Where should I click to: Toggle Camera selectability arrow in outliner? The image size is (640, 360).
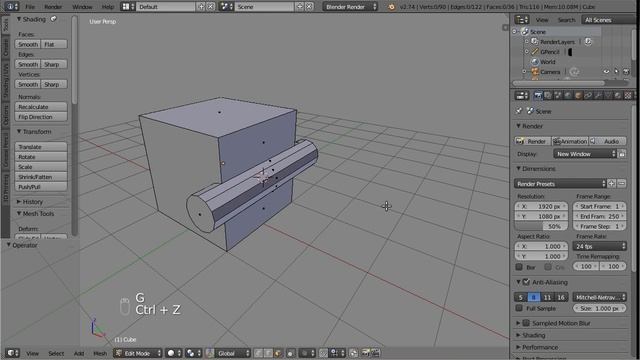pos(616,72)
